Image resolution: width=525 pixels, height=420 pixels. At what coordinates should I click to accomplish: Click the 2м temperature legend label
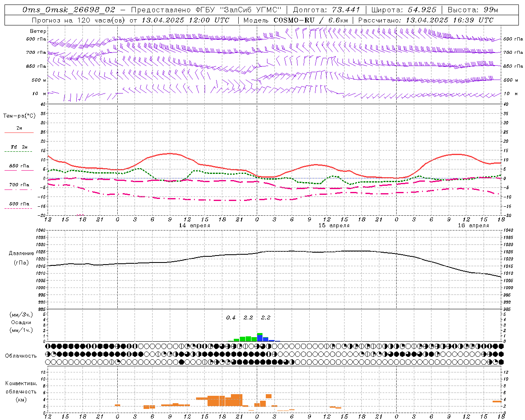(x=19, y=128)
